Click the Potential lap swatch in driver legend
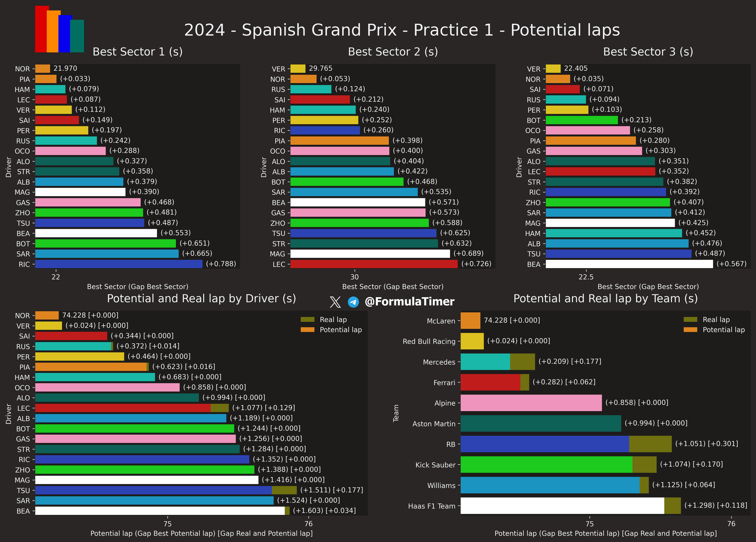Viewport: 756px width, 542px height. [307, 330]
